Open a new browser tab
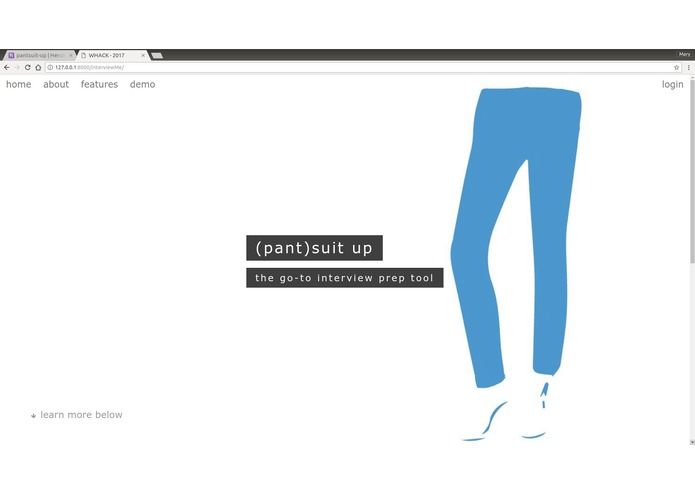The image size is (695, 494). (x=157, y=55)
